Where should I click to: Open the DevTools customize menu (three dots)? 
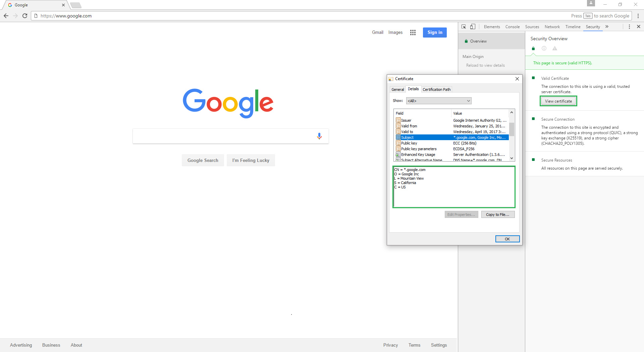point(630,26)
